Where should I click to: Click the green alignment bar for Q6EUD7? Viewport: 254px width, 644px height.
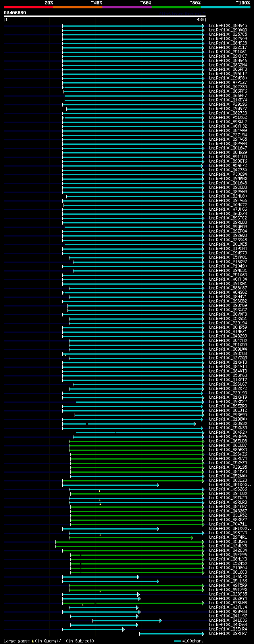click(137, 446)
